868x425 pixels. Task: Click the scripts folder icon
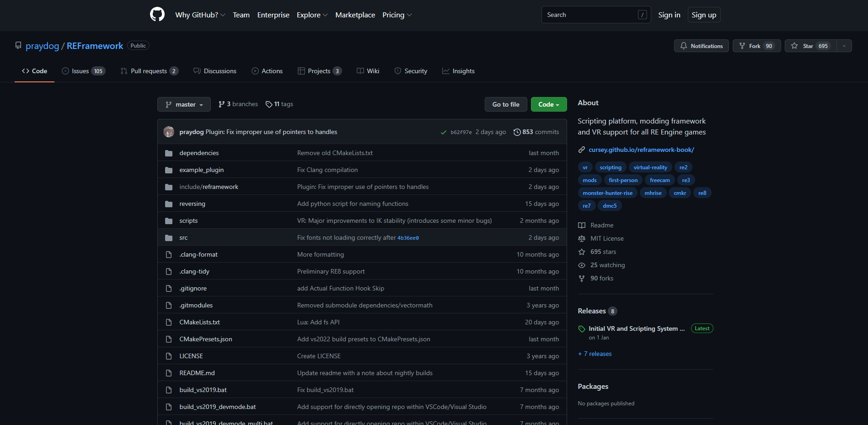click(x=169, y=221)
